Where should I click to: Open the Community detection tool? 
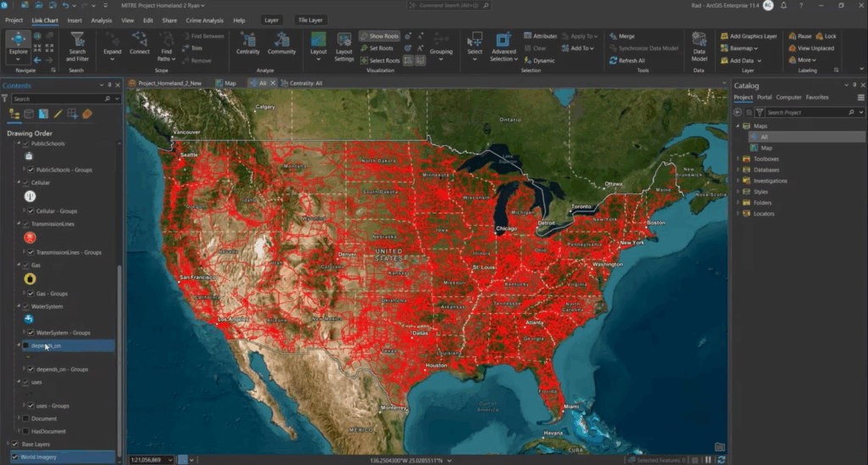[281, 43]
